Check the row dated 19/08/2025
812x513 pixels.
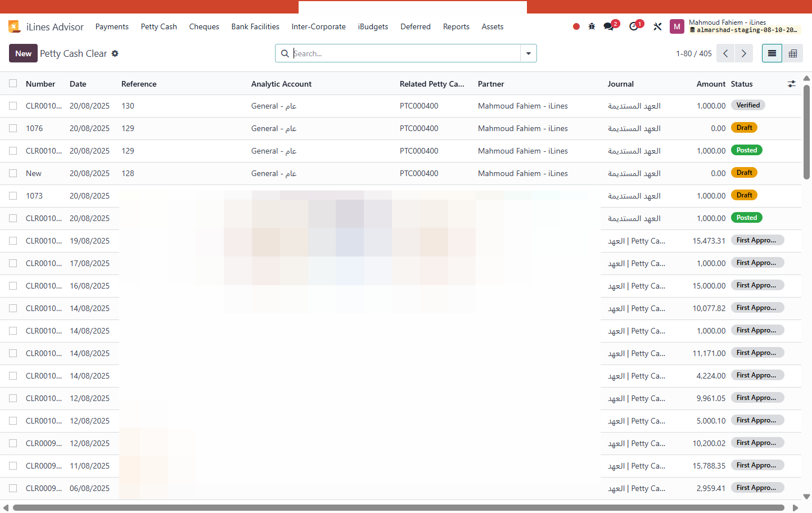pyautogui.click(x=13, y=241)
